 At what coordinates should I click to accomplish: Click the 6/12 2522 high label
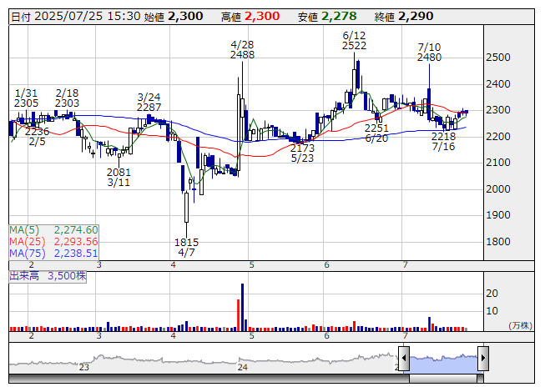pyautogui.click(x=354, y=40)
